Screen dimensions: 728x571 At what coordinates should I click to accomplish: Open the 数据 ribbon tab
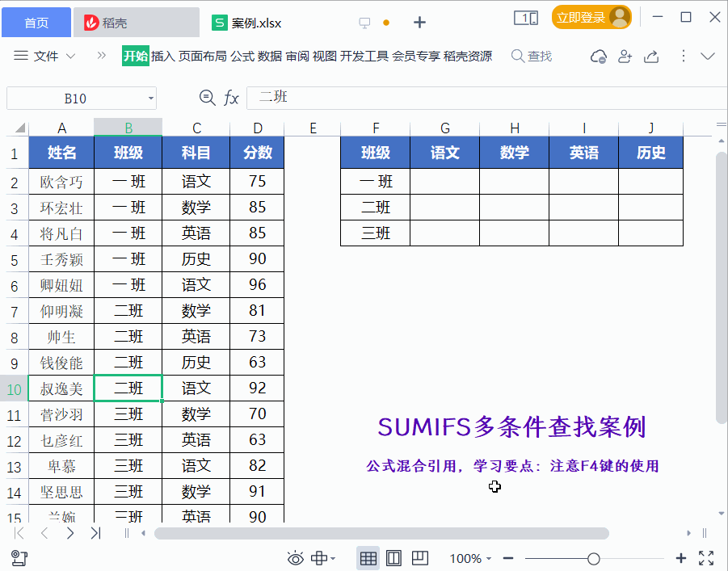[270, 57]
